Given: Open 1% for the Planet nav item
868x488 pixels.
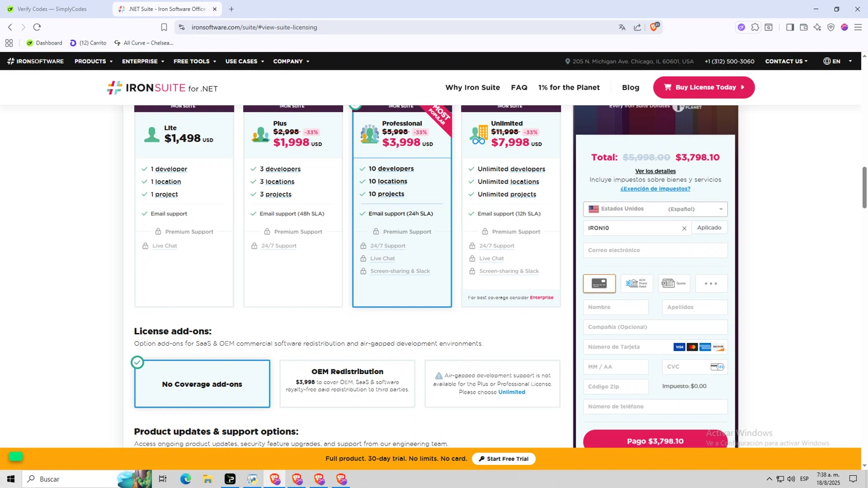Looking at the screenshot, I should (569, 87).
